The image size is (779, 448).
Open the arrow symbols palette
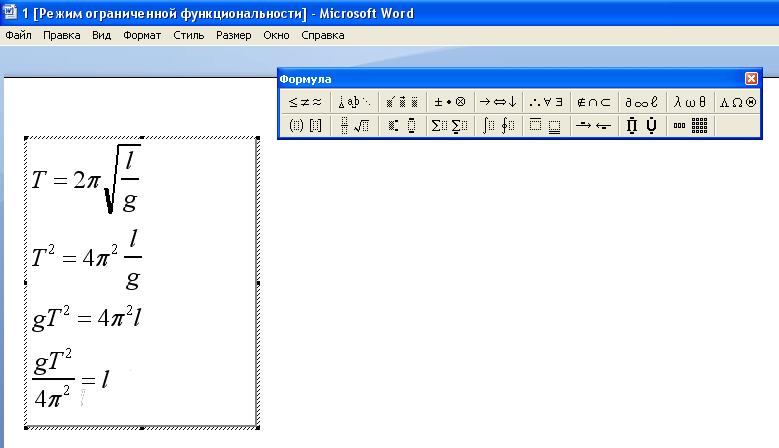pyautogui.click(x=497, y=102)
